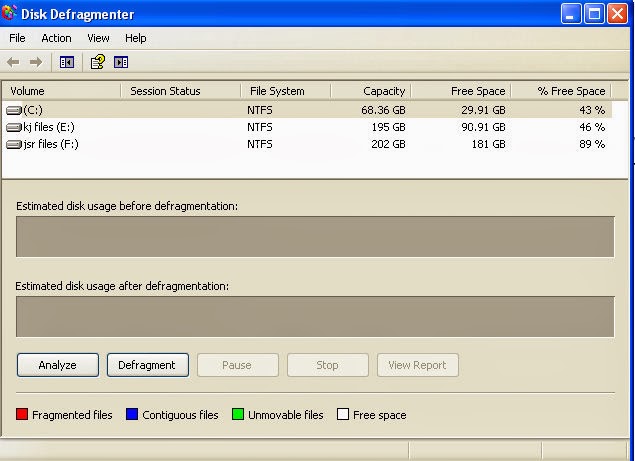
Task: Click the Free space legend label
Action: click(379, 415)
